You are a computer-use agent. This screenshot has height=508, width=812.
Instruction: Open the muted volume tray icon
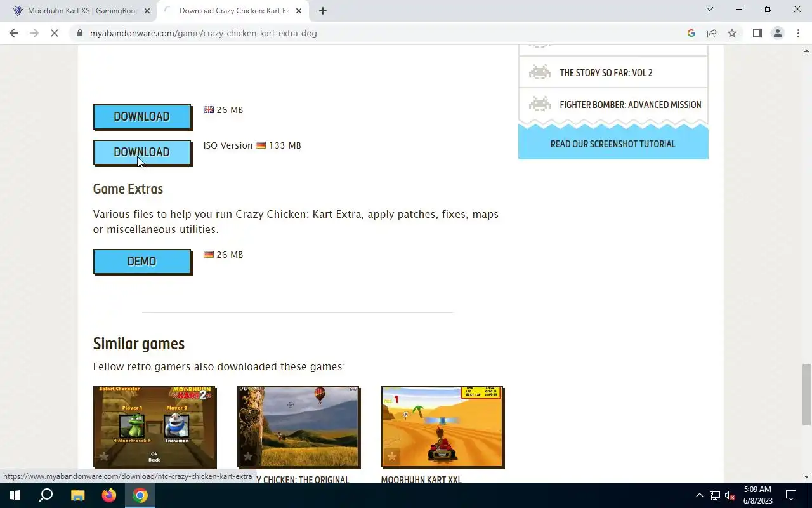[730, 495]
